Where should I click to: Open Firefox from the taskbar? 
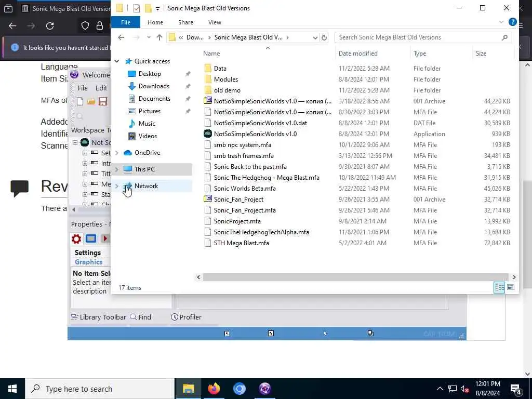click(214, 389)
